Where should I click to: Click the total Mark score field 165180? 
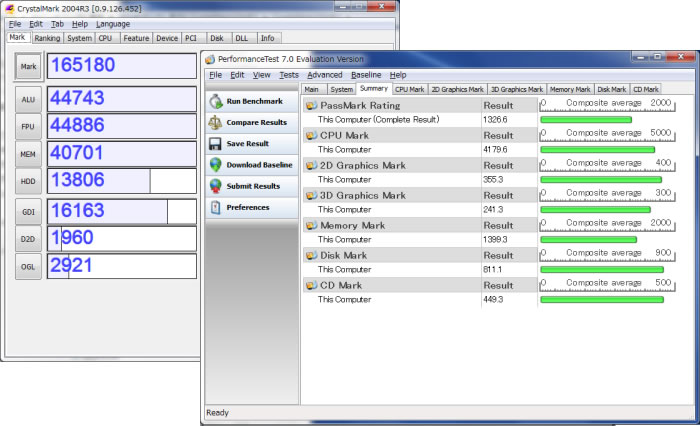coord(121,66)
